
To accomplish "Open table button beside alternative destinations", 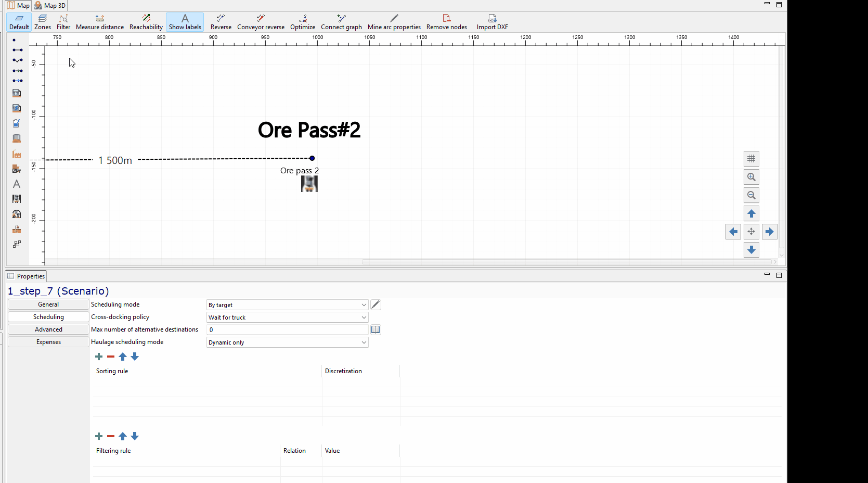I will pos(375,330).
